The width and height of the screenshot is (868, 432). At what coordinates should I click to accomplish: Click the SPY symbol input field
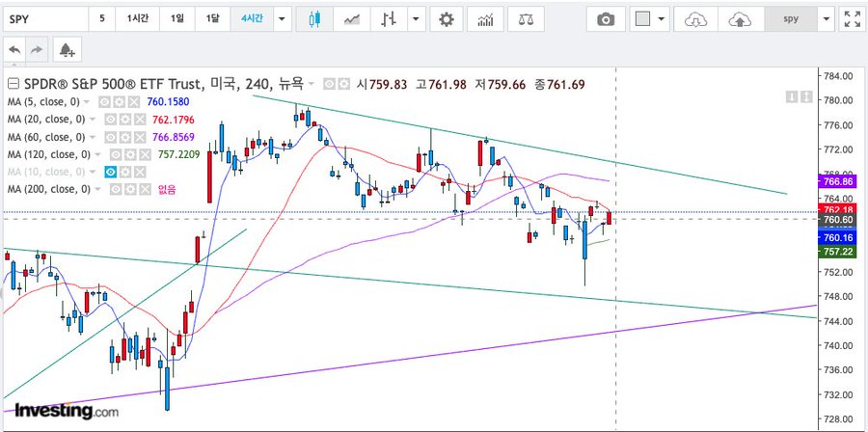pos(45,19)
